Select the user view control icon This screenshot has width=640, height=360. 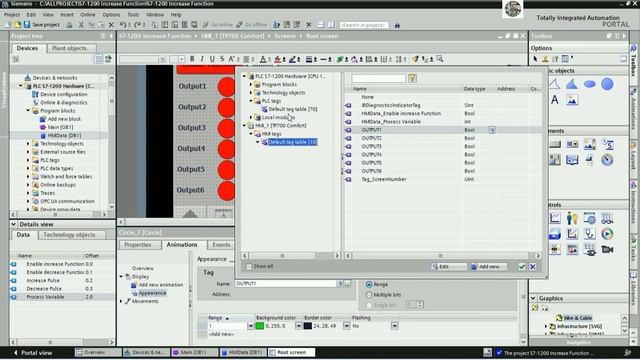(x=572, y=218)
